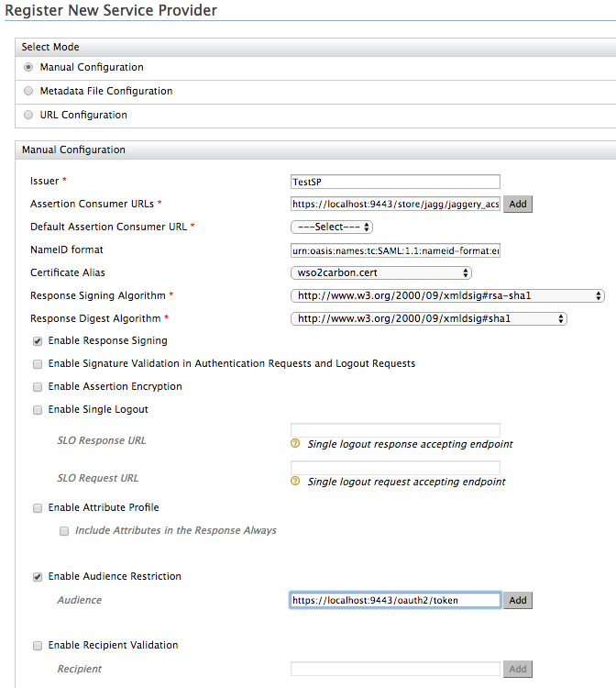Check Enable Recipient Validation

[x=38, y=645]
